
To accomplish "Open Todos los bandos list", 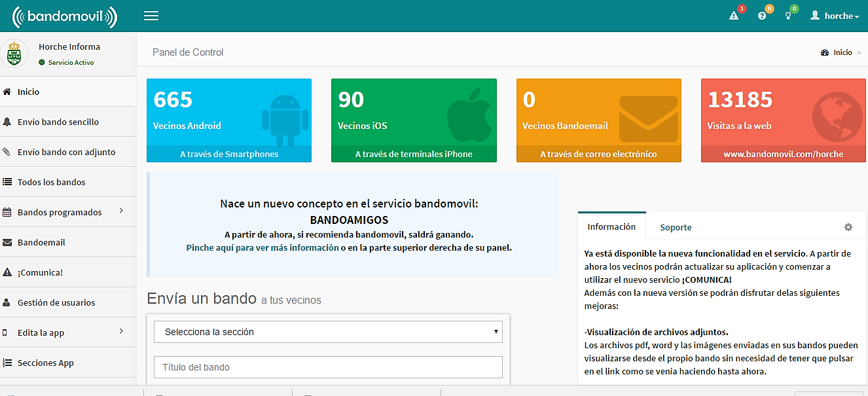I will click(68, 182).
